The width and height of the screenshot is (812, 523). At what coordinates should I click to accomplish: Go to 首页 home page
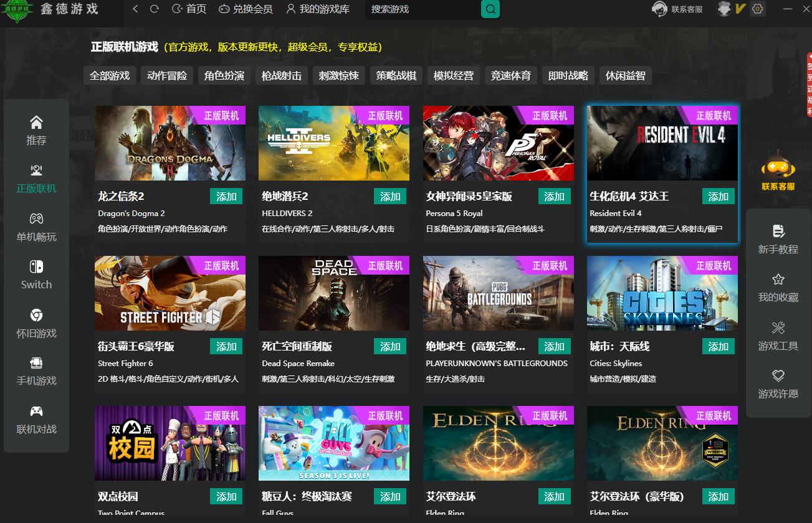(189, 9)
